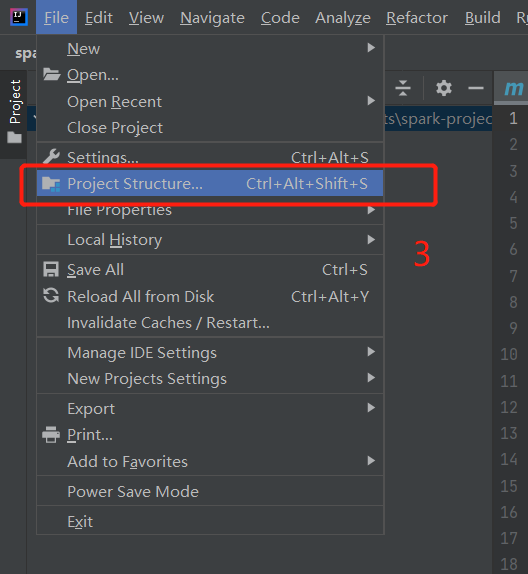
Task: Open the Refactor menu
Action: (417, 18)
